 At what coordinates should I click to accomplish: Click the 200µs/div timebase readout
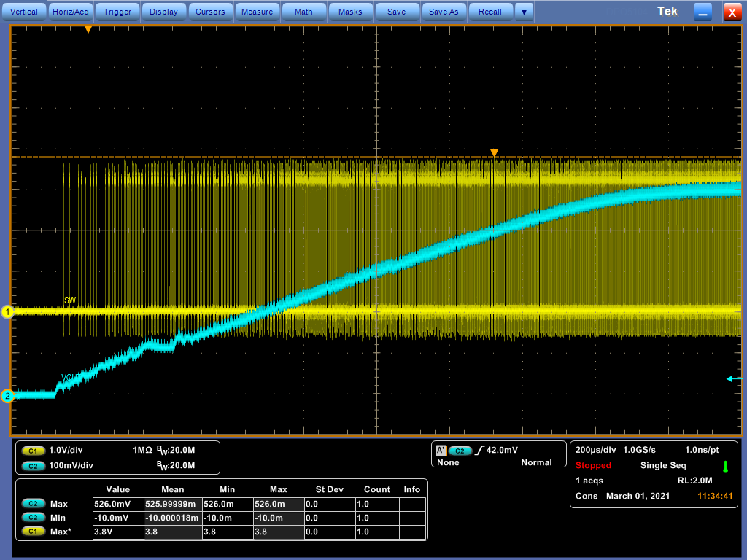coord(595,451)
